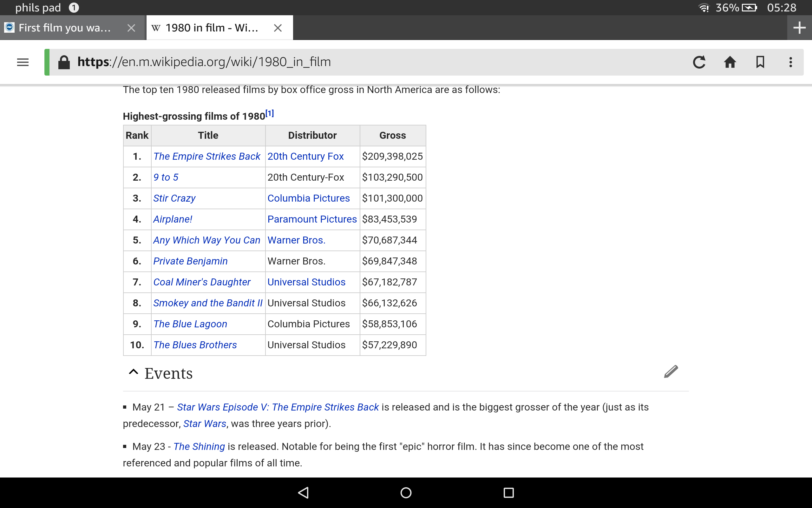
Task: Open The Blue Lagoon link
Action: (x=190, y=324)
